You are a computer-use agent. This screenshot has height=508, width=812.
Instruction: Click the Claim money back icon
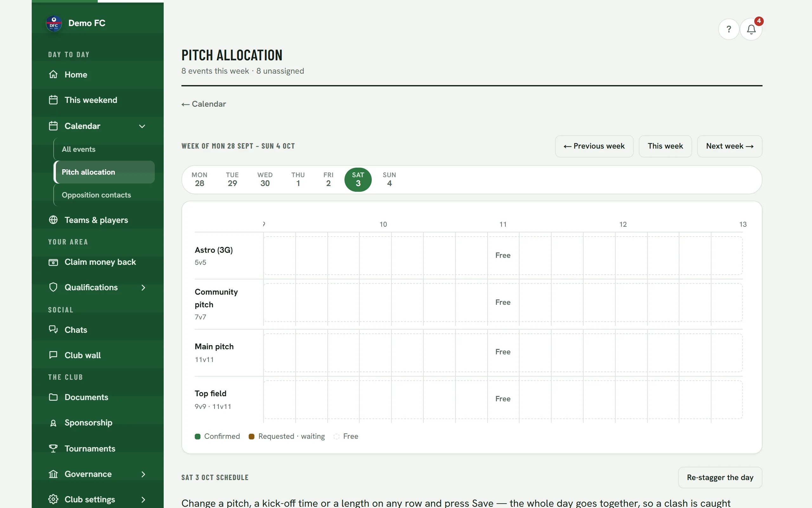pos(53,262)
